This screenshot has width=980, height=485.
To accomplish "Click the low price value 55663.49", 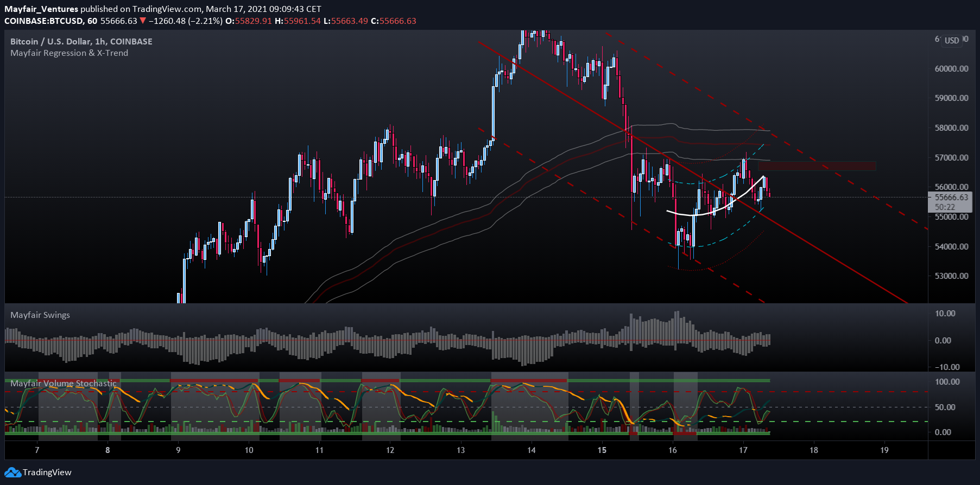I will coord(349,21).
